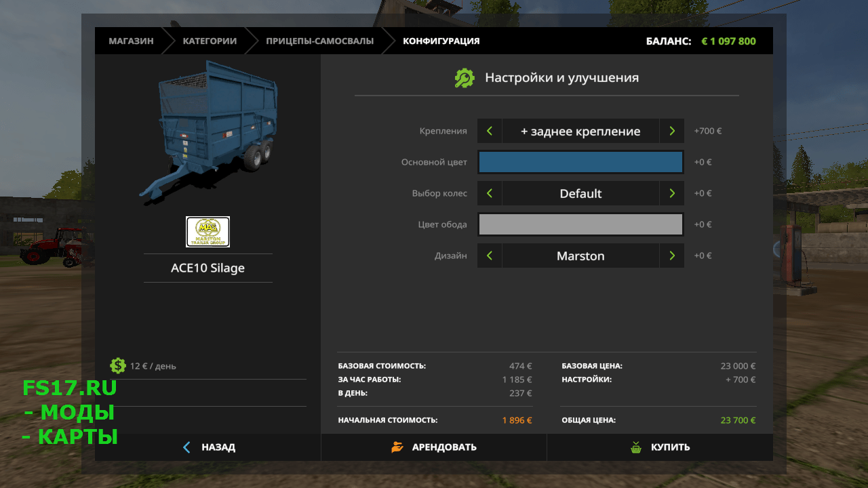Click the orange rent hand icon

[x=397, y=447]
